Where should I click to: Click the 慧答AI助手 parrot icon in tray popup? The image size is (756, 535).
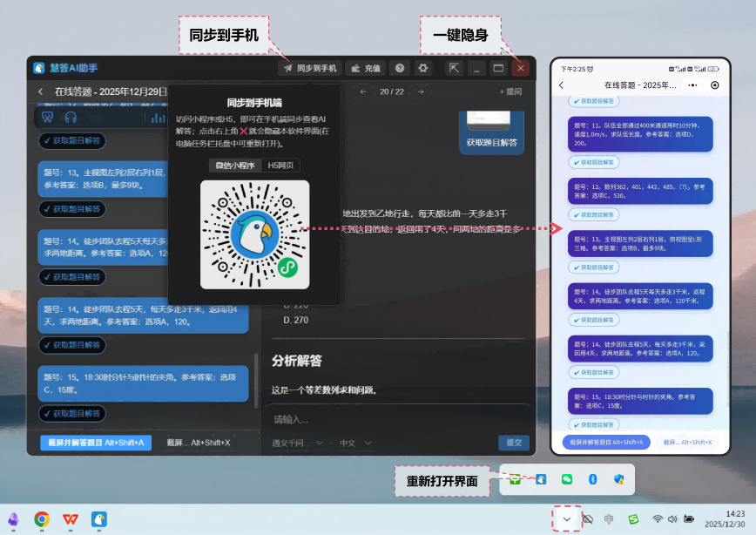tap(541, 479)
